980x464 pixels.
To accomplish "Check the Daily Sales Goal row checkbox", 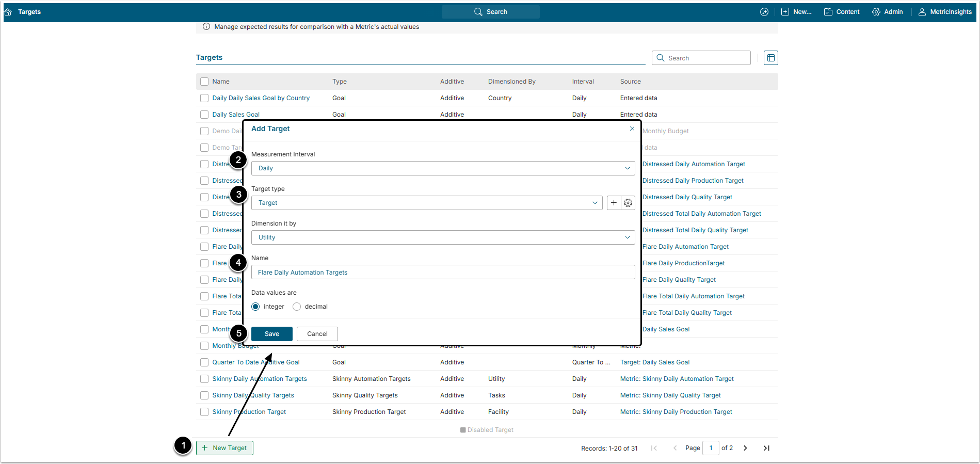I will click(x=204, y=115).
